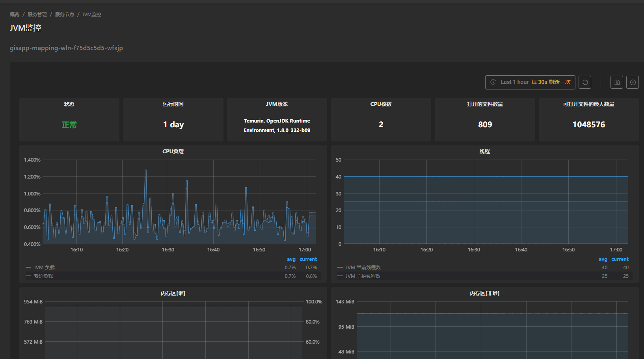The image size is (644, 359).
Task: Click the JVM 守护线程数 legend marker
Action: pos(340,276)
